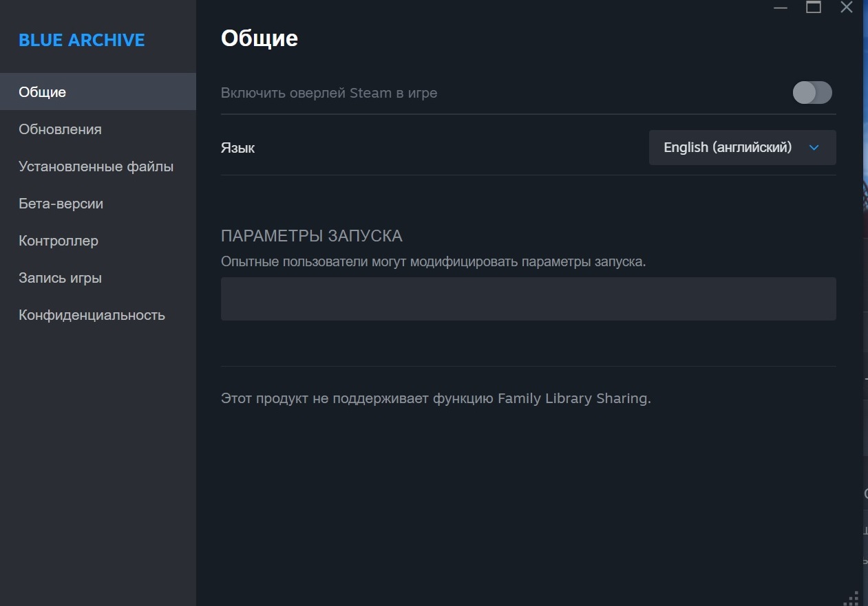
Task: Switch to the Бета-версии section
Action: click(98, 204)
